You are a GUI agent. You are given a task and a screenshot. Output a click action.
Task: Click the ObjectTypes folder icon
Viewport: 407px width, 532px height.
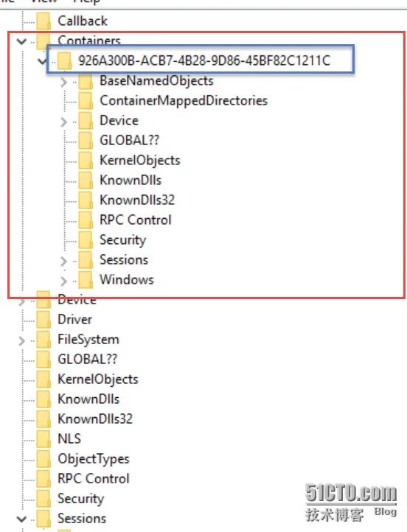coord(44,459)
